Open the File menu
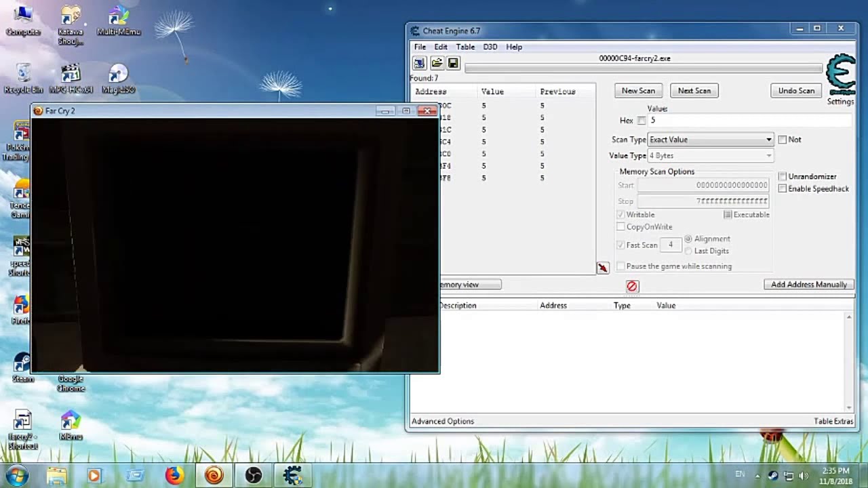This screenshot has width=868, height=488. [420, 47]
